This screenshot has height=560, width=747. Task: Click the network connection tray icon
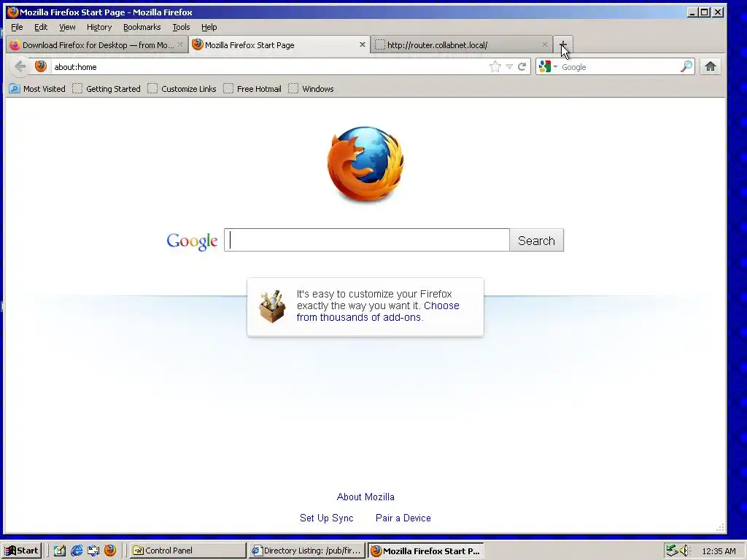click(671, 551)
